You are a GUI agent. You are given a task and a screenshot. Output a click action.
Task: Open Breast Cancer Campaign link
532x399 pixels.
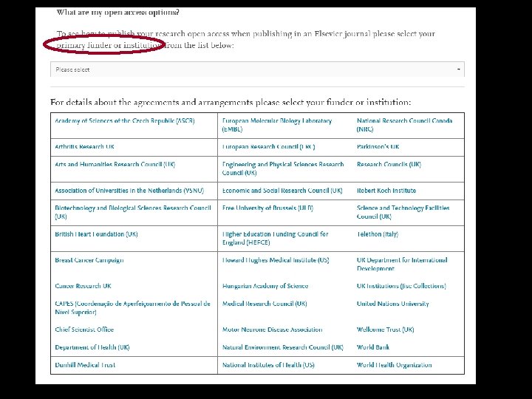pyautogui.click(x=89, y=260)
